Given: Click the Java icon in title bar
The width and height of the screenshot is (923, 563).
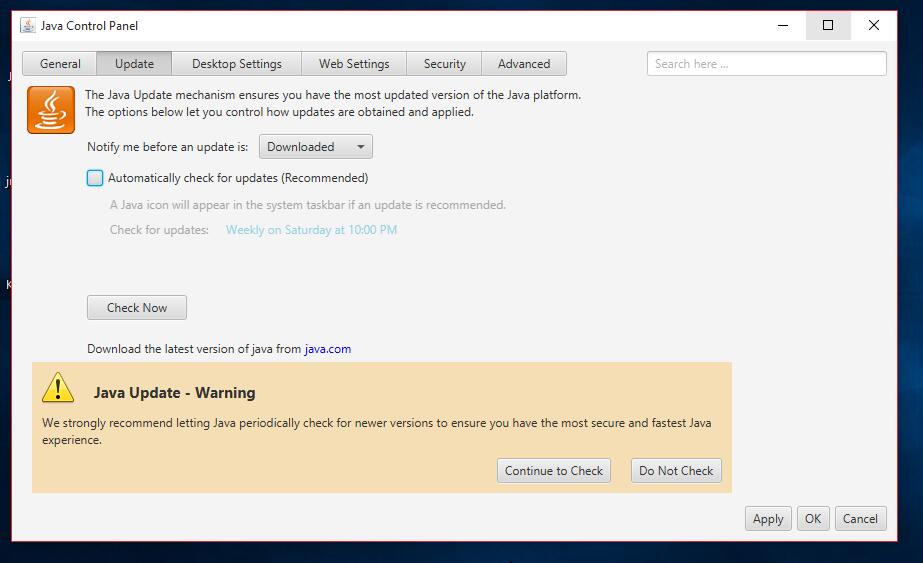Looking at the screenshot, I should coord(28,26).
